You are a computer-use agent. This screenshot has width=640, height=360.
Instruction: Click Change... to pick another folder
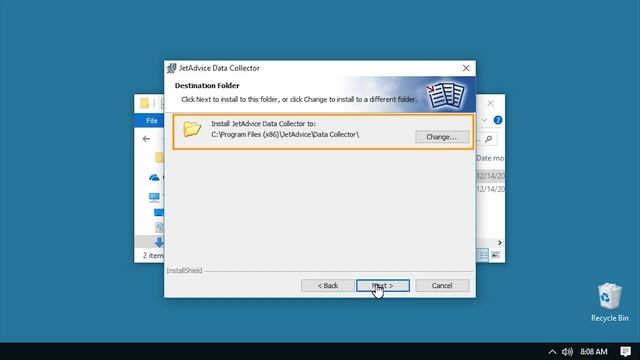[x=442, y=137]
